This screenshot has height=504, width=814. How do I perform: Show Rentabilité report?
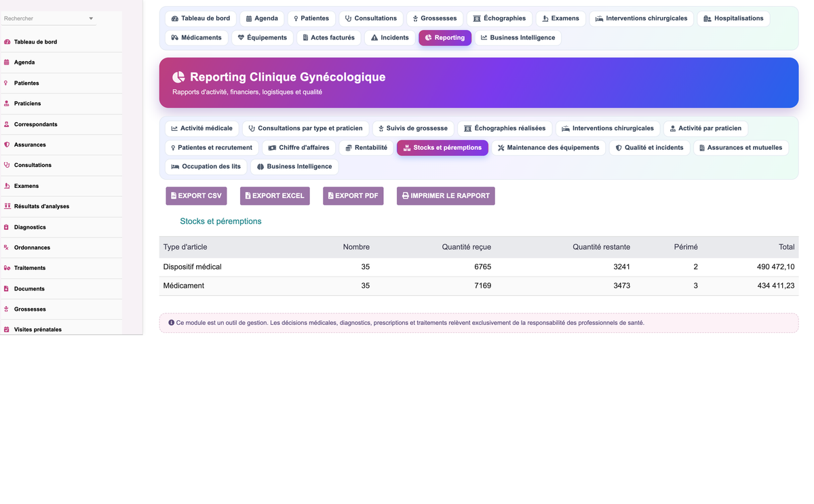(x=367, y=148)
